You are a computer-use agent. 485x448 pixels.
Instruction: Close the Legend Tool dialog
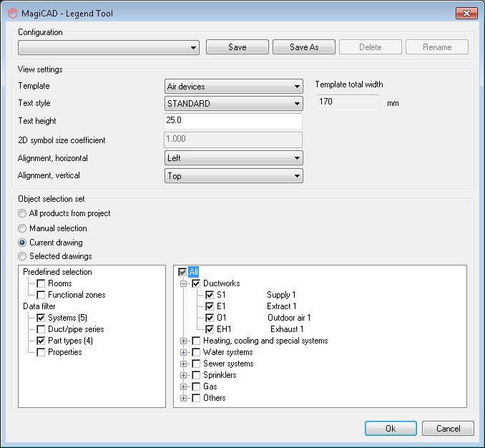[x=466, y=13]
